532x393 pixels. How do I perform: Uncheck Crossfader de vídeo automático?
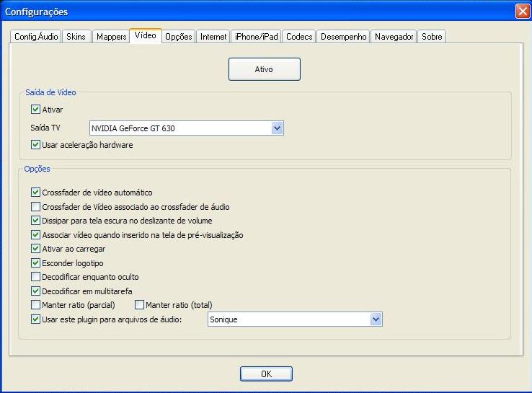35,193
